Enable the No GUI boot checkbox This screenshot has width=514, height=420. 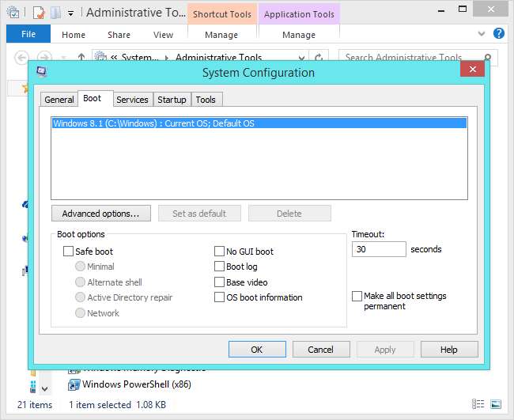pos(219,252)
